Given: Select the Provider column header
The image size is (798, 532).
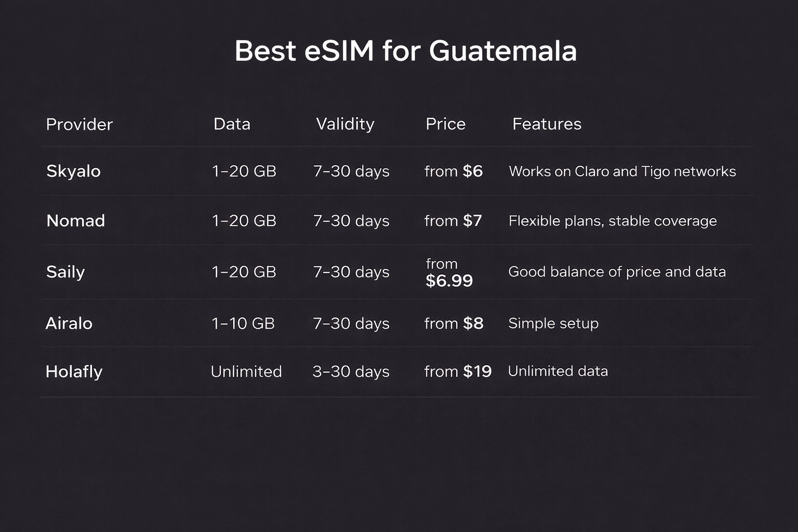Looking at the screenshot, I should 79,124.
